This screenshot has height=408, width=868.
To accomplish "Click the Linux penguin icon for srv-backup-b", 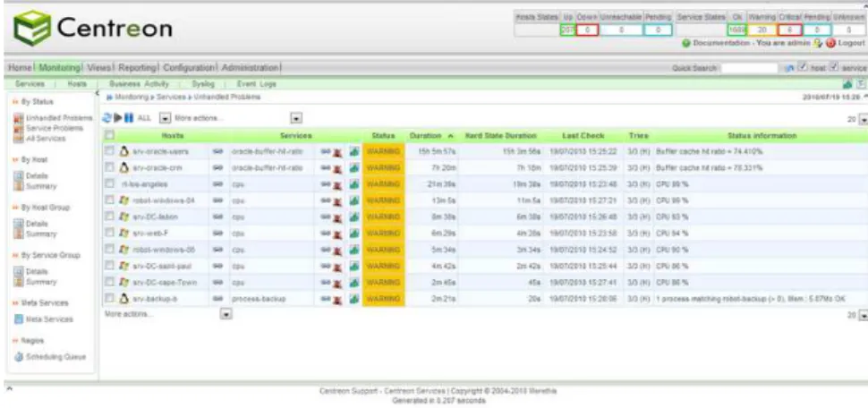I will pos(124,299).
